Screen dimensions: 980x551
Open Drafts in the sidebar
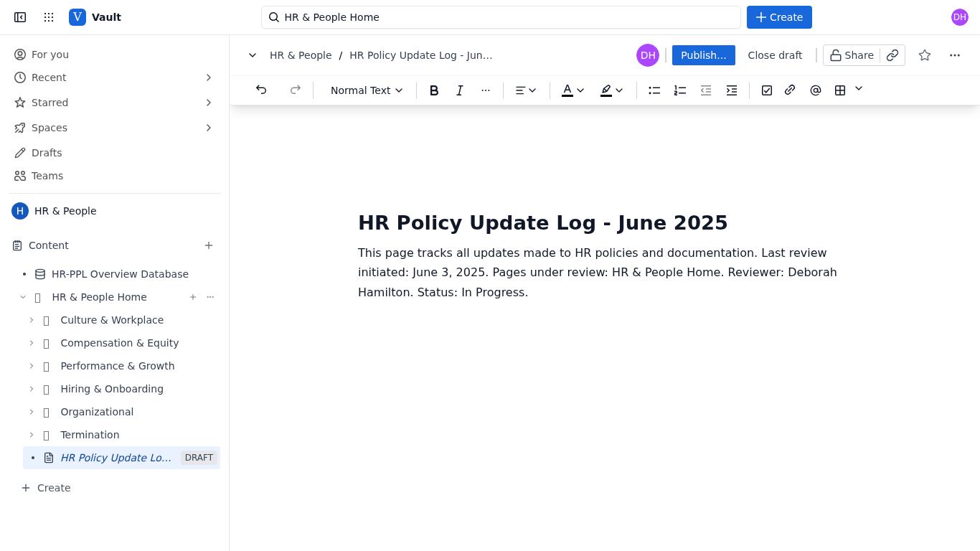coord(47,153)
